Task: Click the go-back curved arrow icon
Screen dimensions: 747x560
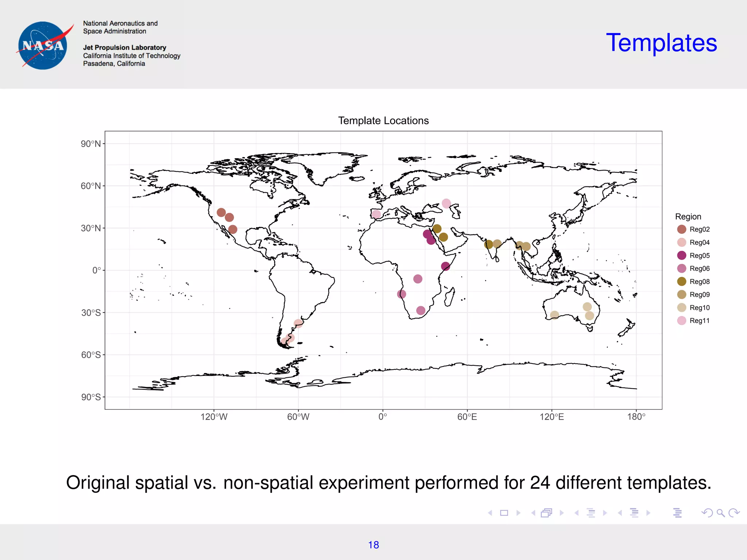Action: coord(707,513)
